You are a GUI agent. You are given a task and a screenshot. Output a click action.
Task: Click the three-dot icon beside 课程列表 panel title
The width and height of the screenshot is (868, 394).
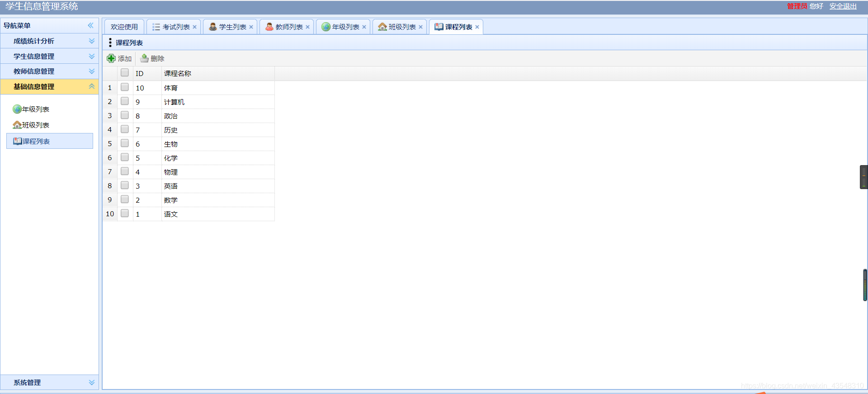tap(110, 43)
